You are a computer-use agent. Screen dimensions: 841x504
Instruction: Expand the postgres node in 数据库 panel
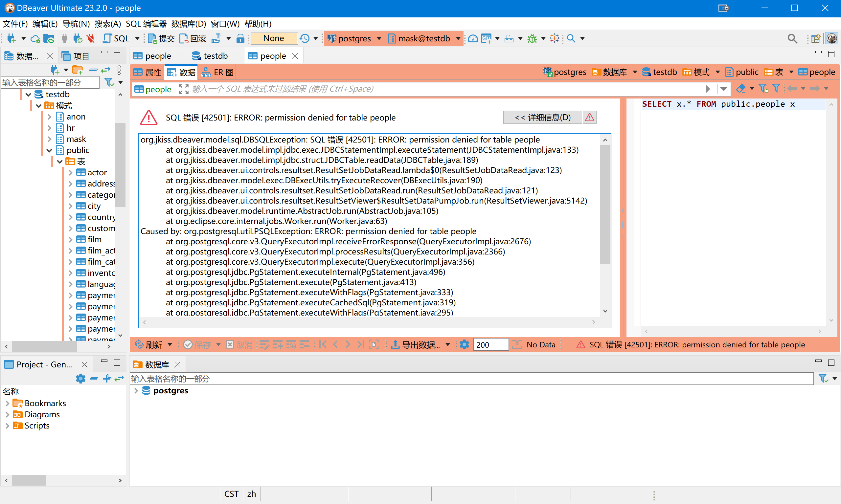[x=136, y=391]
